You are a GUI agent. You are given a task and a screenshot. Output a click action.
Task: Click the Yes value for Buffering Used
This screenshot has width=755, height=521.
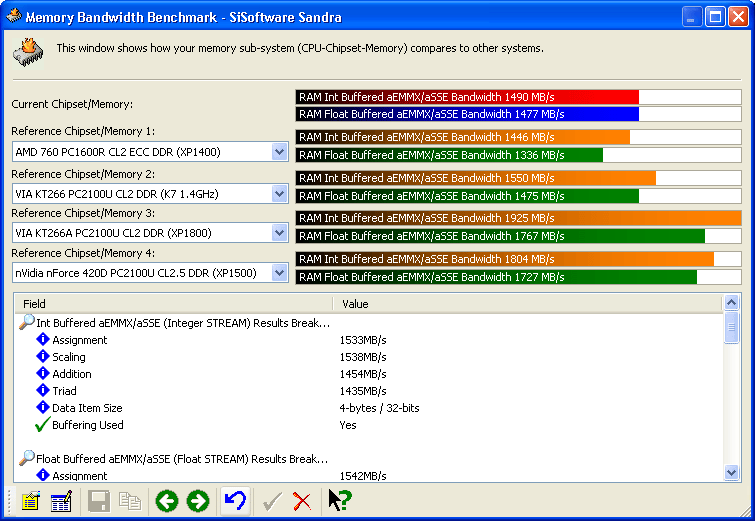point(348,425)
